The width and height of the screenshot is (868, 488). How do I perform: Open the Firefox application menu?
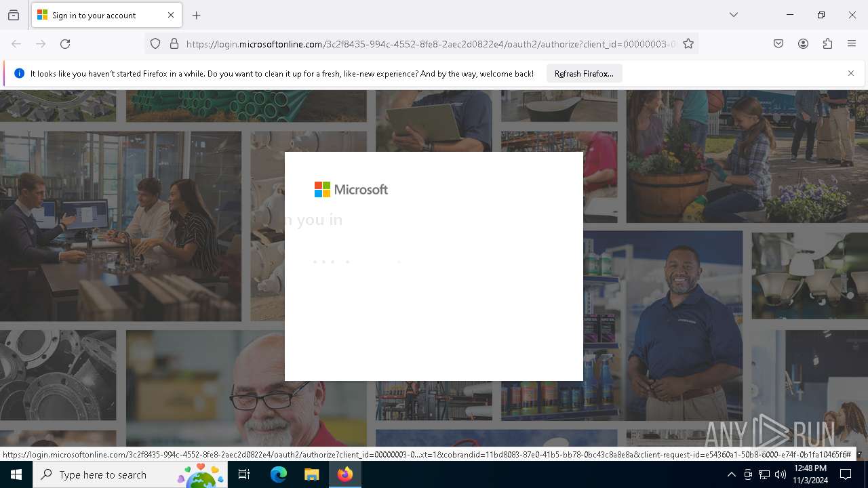(852, 44)
